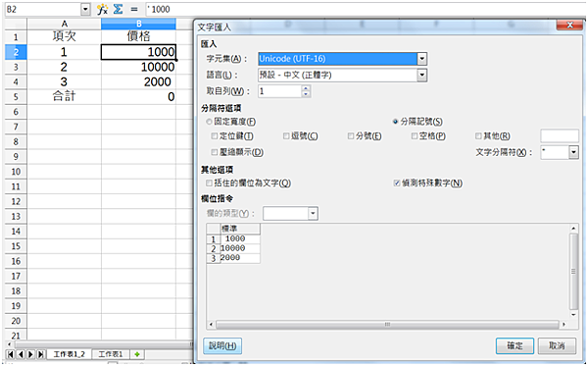
Task: Open the 語言 dropdown
Action: tap(421, 75)
